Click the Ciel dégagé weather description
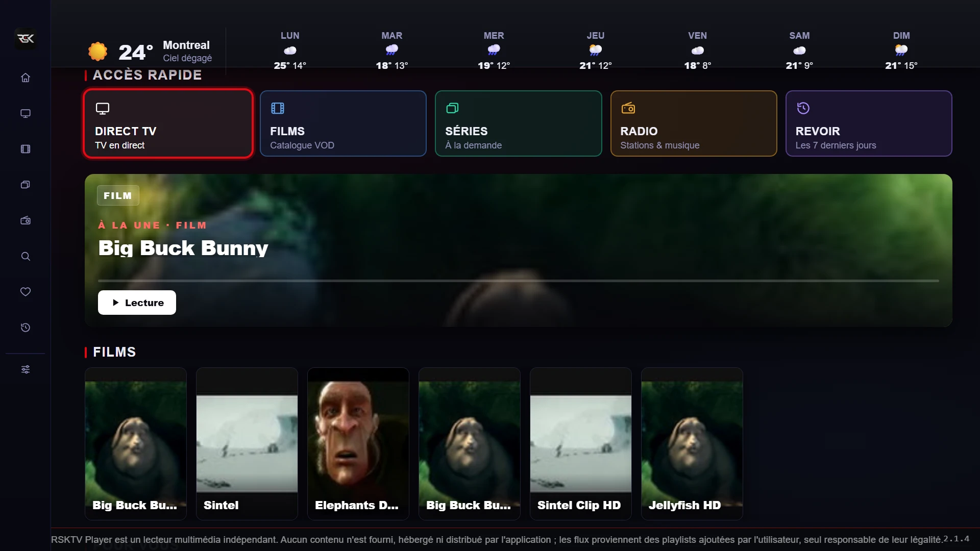The width and height of the screenshot is (980, 551). pyautogui.click(x=187, y=58)
